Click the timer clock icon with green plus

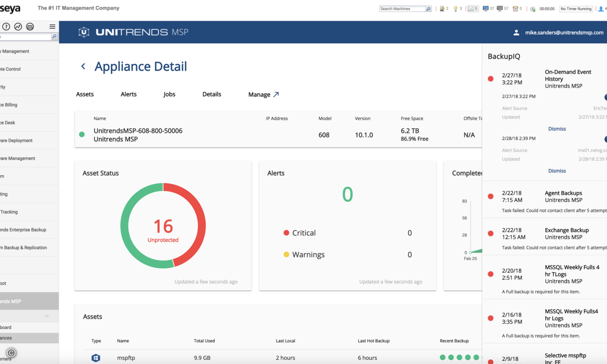tap(533, 9)
